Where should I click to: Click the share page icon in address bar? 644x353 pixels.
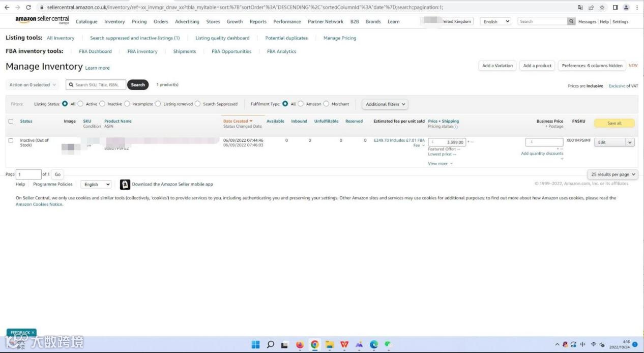pyautogui.click(x=591, y=7)
